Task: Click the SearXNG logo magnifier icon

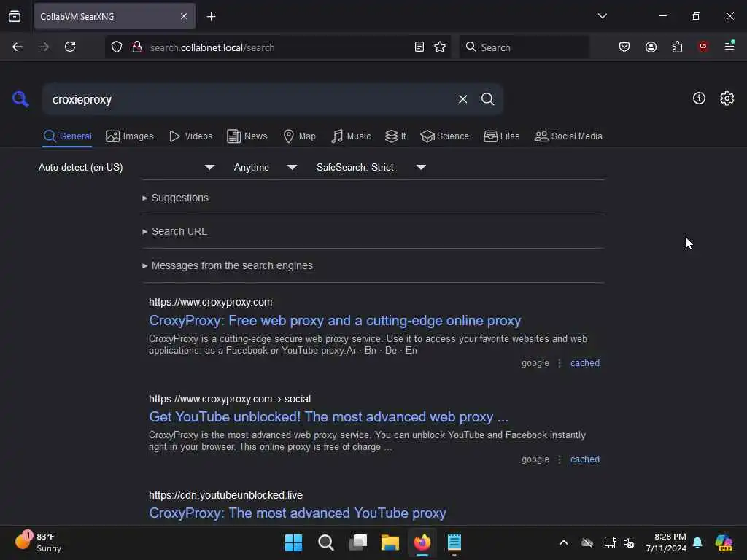Action: pos(20,99)
